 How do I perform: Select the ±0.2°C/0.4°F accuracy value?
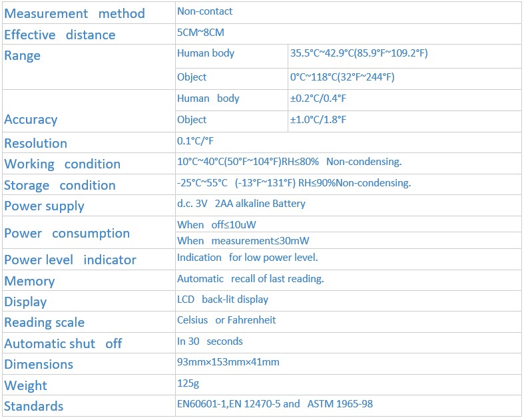318,99
